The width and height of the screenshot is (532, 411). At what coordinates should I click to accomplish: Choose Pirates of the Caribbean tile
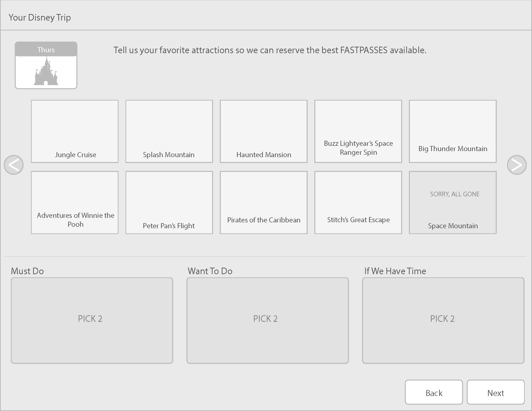[264, 202]
